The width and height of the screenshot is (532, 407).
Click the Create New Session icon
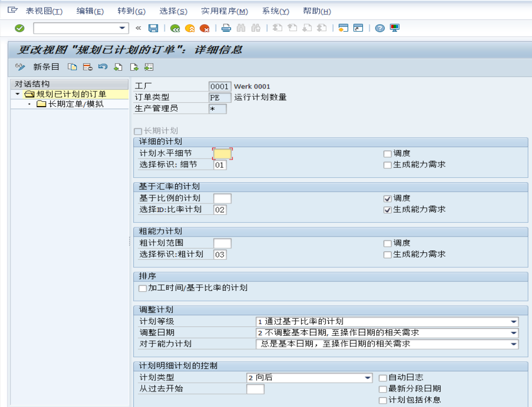coord(343,28)
